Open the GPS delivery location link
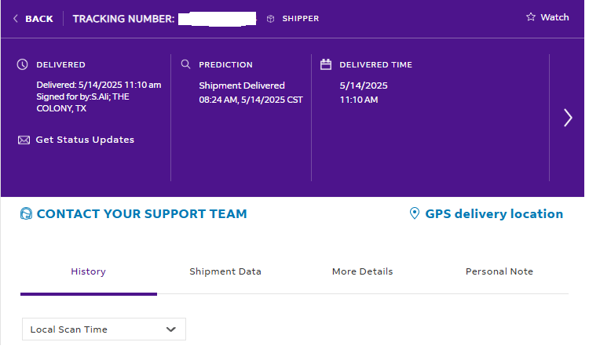 (494, 214)
